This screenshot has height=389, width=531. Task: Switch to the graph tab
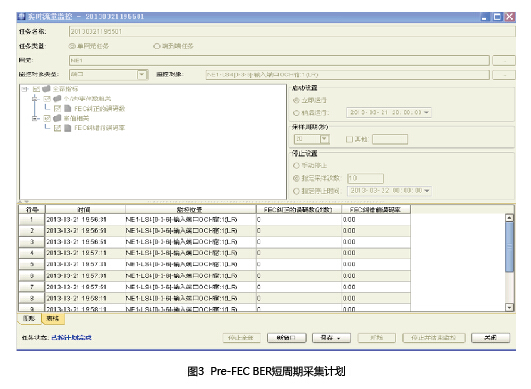tap(29, 319)
